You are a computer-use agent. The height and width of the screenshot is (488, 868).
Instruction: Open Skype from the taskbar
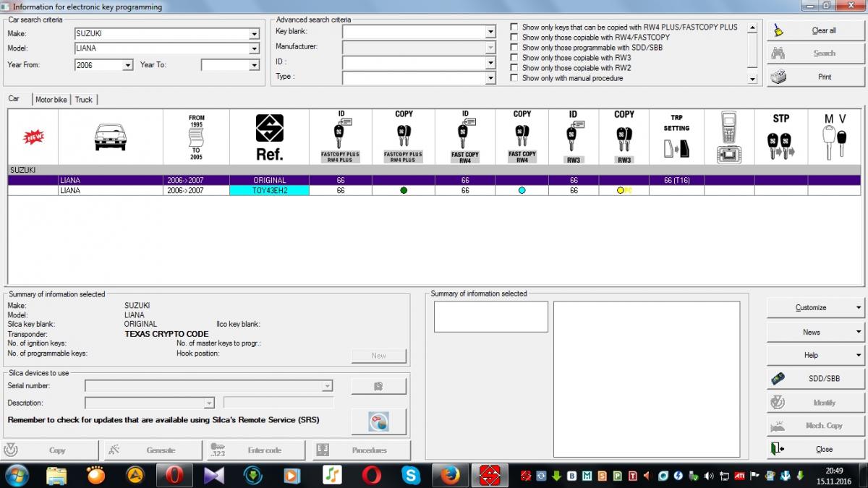pos(411,475)
